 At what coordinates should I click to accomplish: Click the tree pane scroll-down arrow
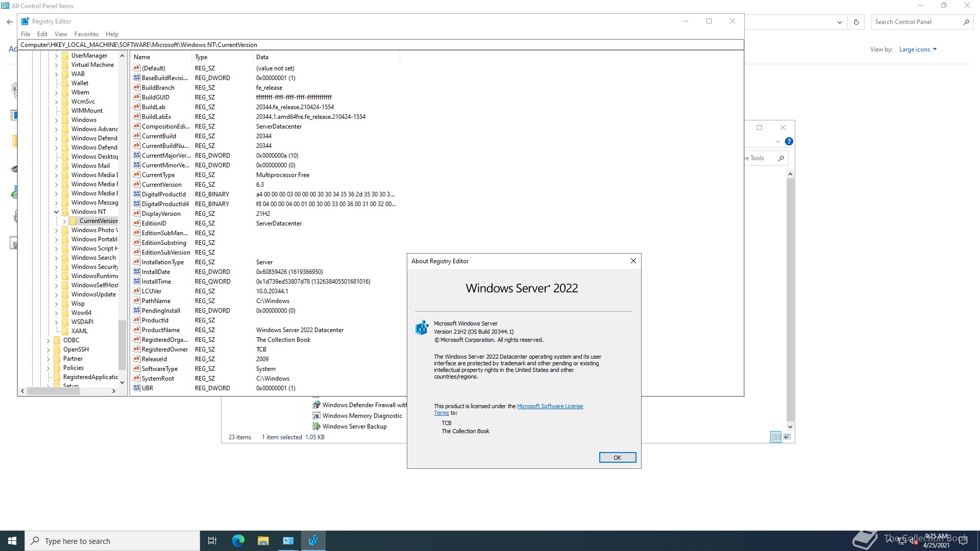[x=122, y=382]
